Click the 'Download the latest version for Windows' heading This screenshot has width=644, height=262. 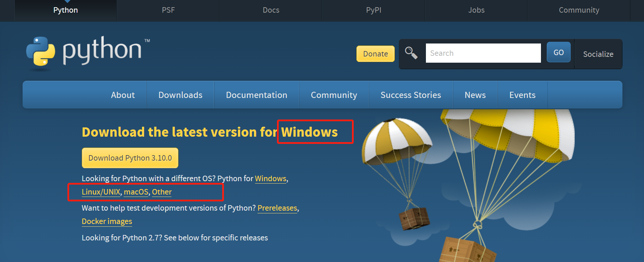210,132
